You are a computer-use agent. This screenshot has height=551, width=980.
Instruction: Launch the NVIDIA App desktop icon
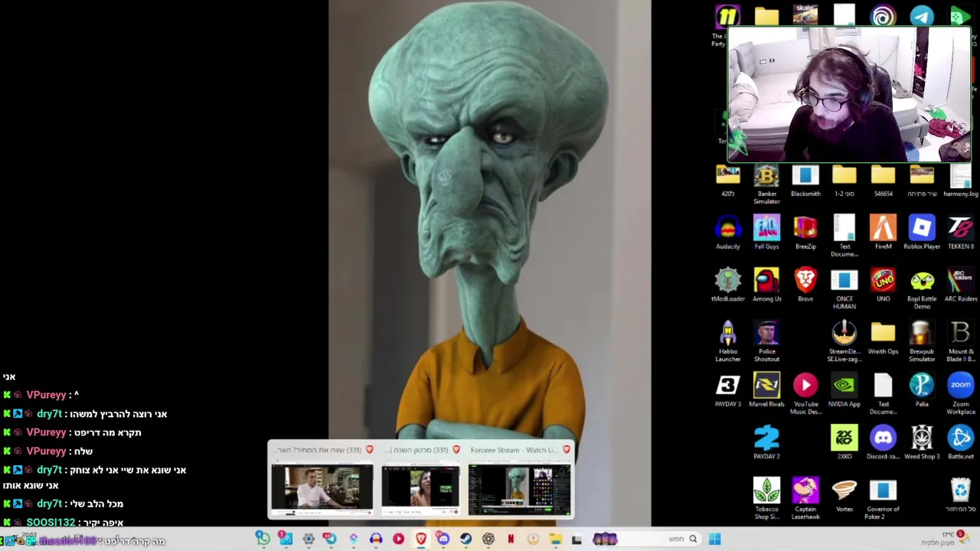click(x=844, y=390)
